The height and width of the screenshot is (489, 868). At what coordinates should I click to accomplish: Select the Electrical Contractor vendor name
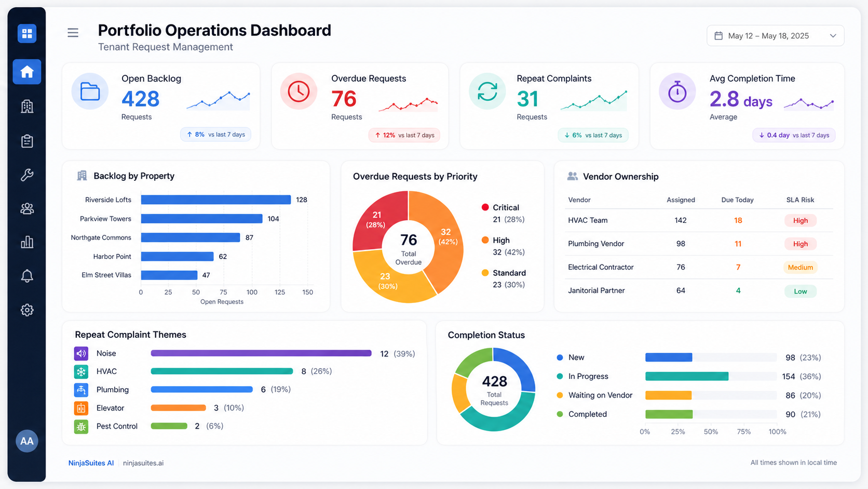coord(601,267)
